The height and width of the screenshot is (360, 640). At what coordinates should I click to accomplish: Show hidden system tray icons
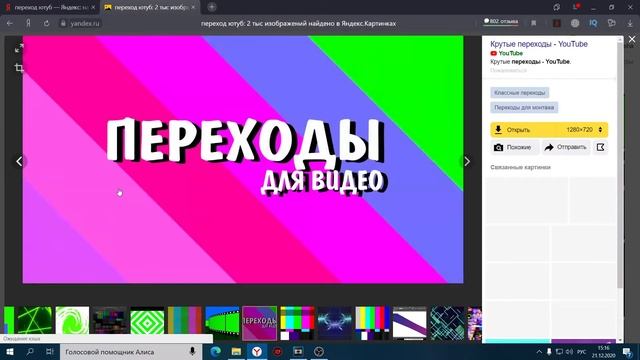(x=539, y=351)
